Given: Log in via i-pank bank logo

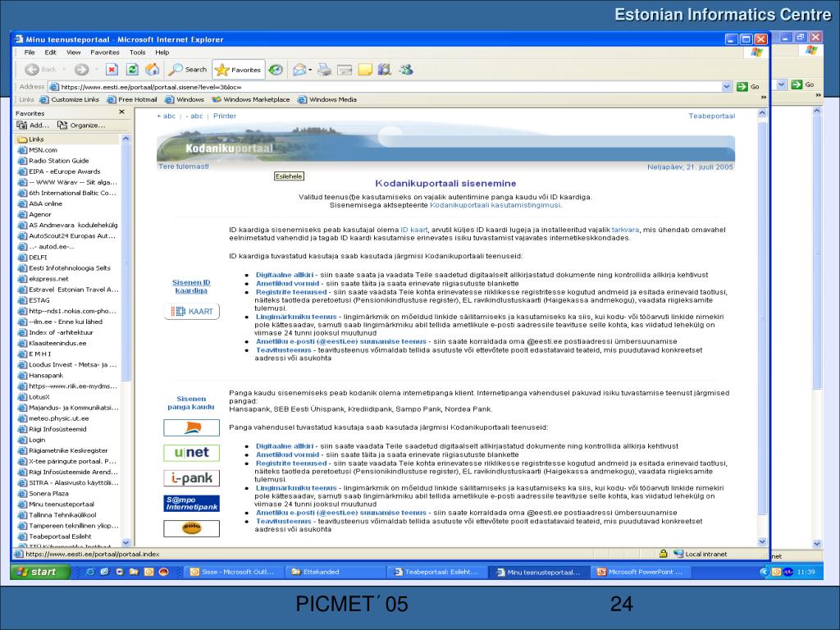Looking at the screenshot, I should pos(191,478).
